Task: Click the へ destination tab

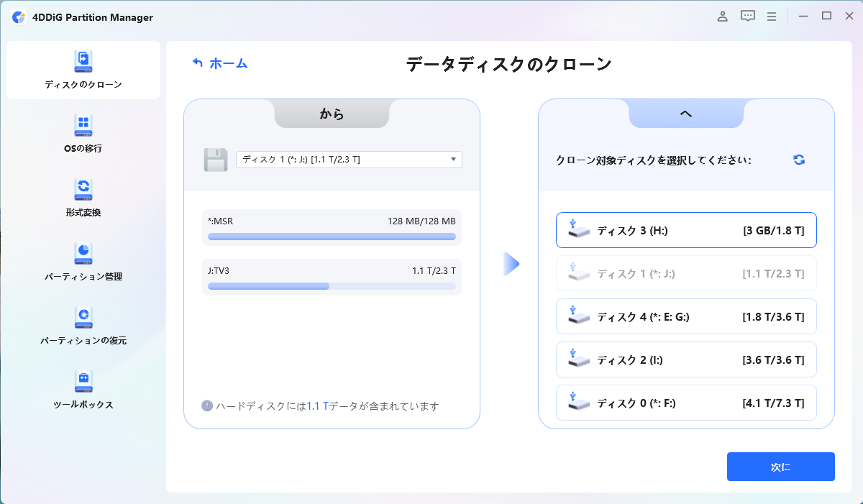Action: (x=686, y=114)
